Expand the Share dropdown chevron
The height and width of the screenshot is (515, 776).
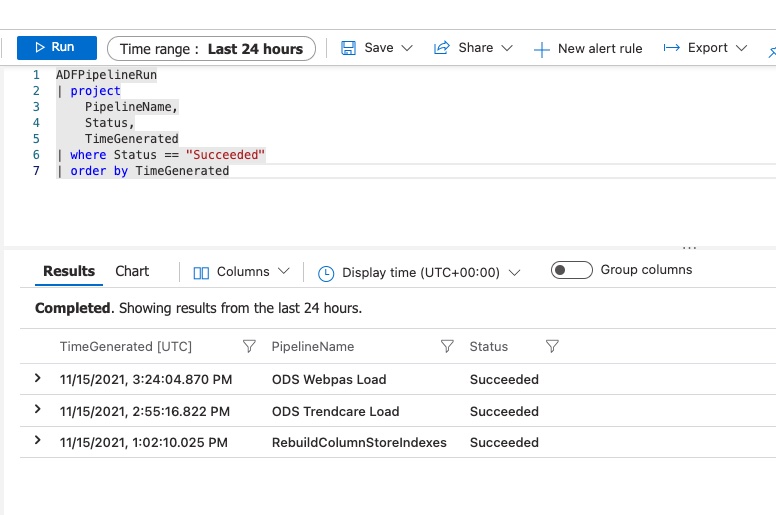click(507, 48)
